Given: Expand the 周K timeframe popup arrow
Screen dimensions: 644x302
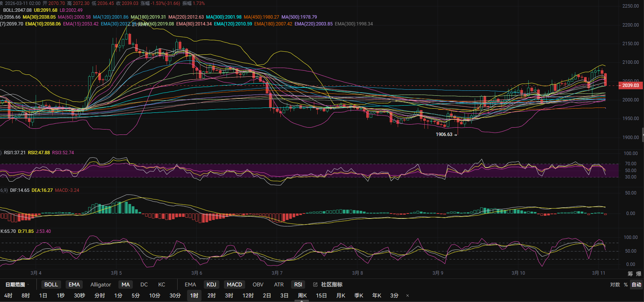Looking at the screenshot, I should coord(302,300).
